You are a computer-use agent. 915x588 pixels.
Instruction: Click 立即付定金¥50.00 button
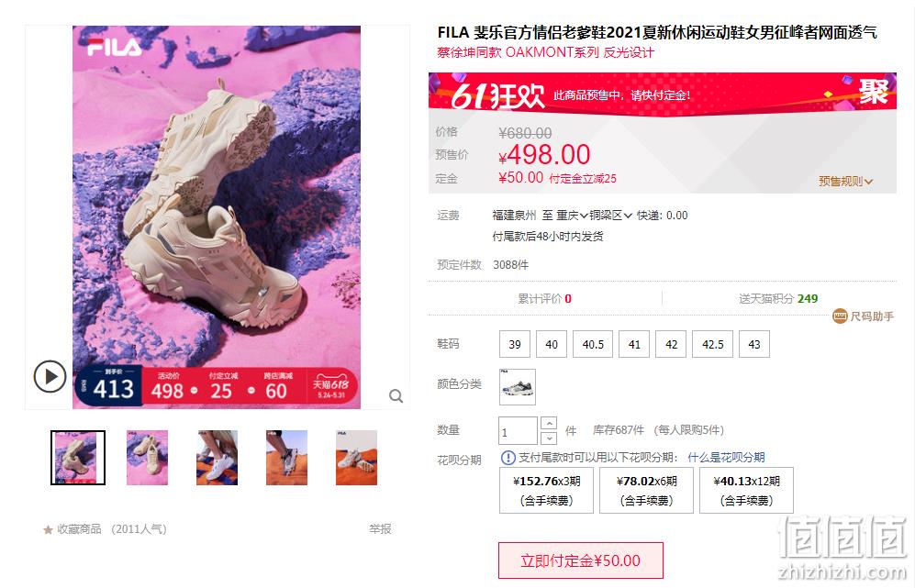coord(581,560)
